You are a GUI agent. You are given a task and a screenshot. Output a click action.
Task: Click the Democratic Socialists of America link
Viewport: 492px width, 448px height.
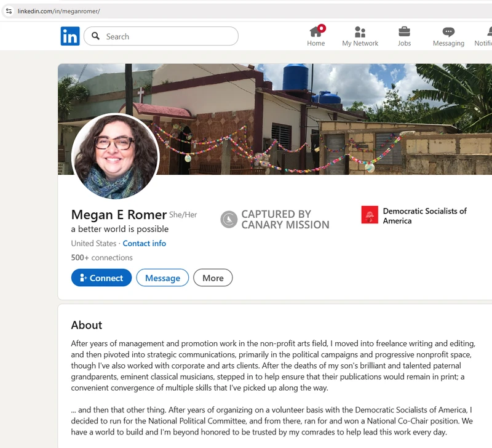coord(424,215)
